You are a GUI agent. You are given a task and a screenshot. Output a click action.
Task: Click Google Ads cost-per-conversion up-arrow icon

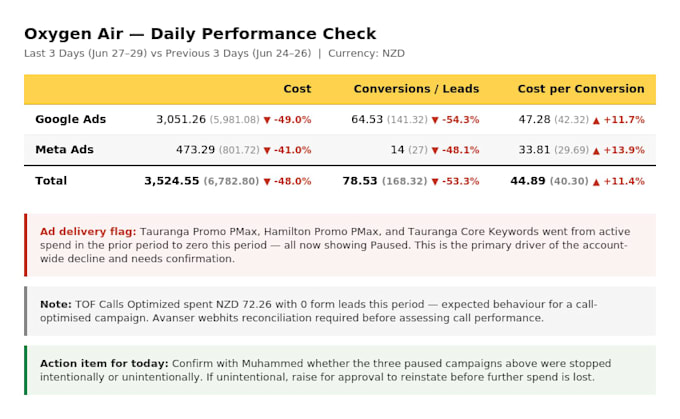[x=596, y=121]
